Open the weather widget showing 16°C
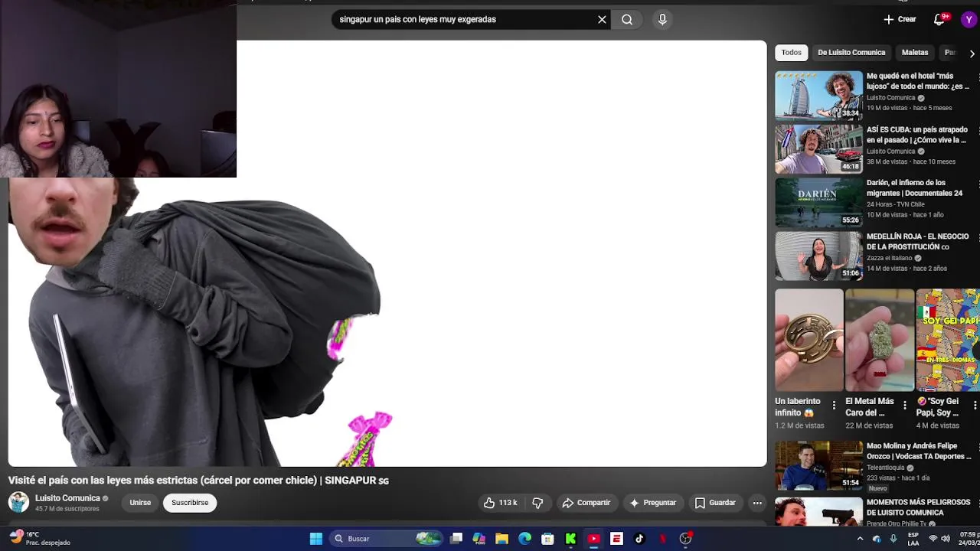The width and height of the screenshot is (980, 551). [x=40, y=539]
